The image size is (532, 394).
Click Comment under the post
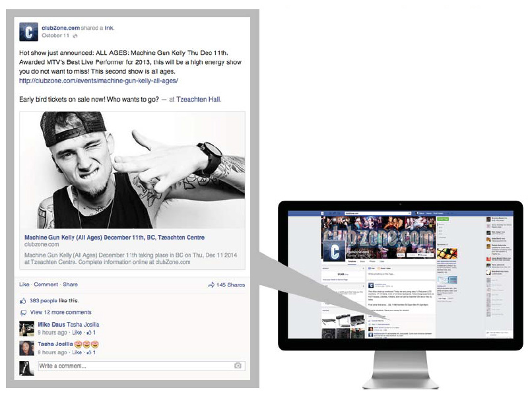(x=46, y=284)
